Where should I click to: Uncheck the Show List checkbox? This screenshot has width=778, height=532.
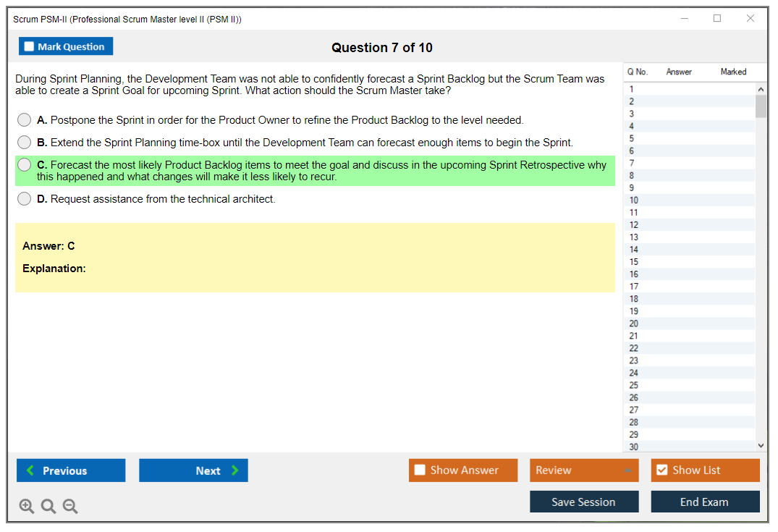coord(661,470)
